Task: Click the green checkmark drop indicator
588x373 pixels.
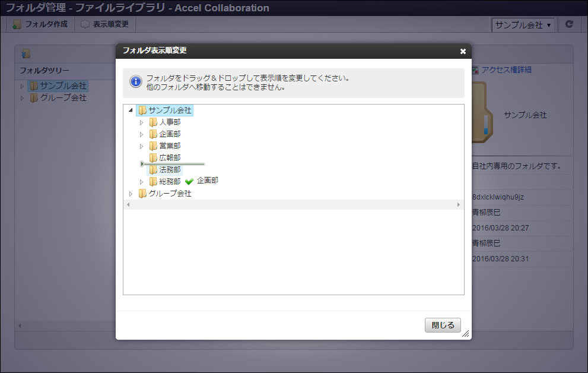Action: [189, 182]
